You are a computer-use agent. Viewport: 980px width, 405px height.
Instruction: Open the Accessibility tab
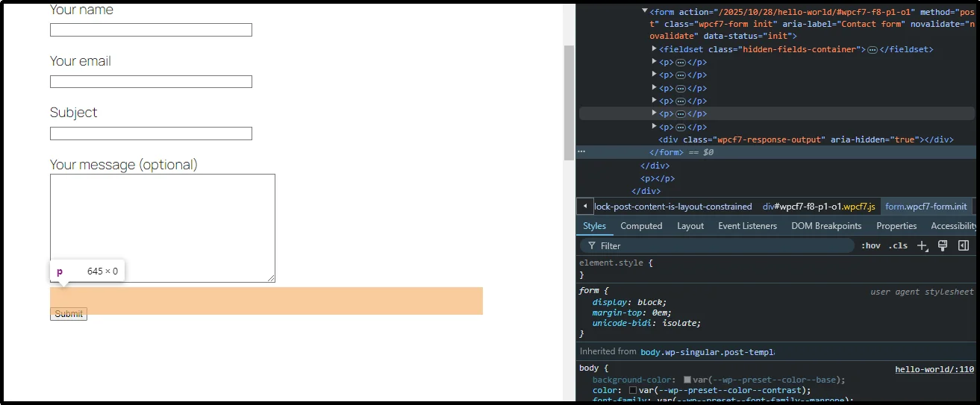point(953,226)
